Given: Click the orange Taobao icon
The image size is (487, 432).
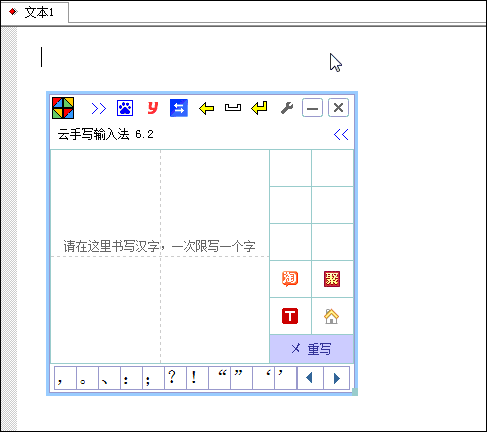Looking at the screenshot, I should [290, 279].
